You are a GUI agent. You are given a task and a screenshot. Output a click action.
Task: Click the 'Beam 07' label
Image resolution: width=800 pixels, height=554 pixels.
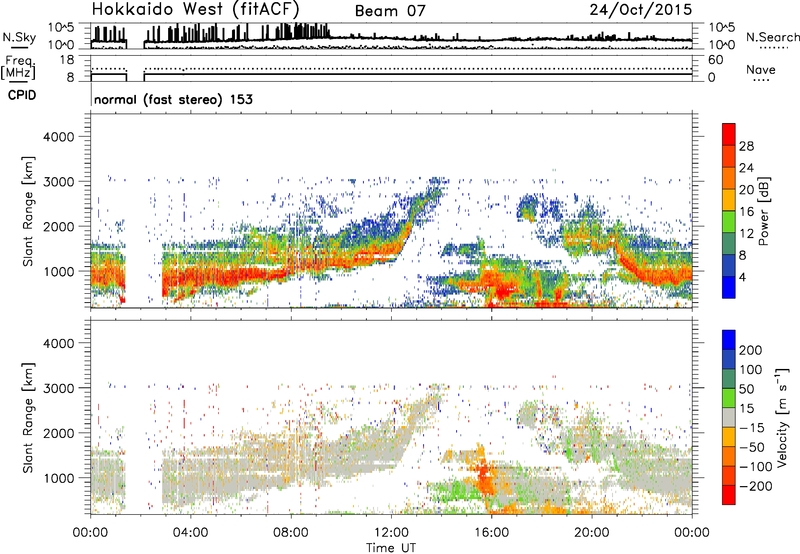[x=390, y=11]
